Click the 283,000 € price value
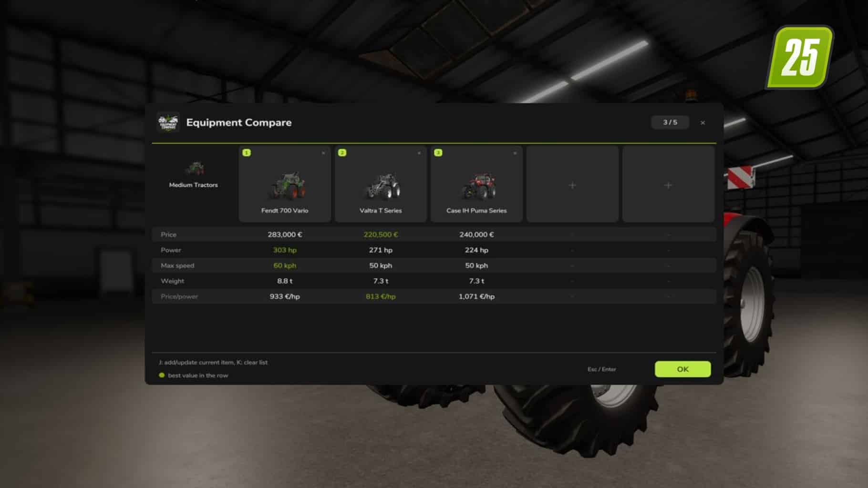Viewport: 868px width, 488px height. tap(285, 234)
